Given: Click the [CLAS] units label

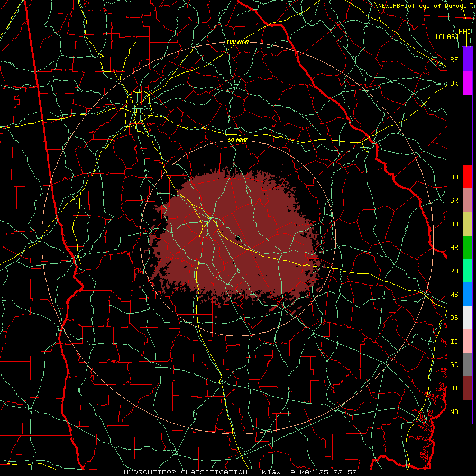Looking at the screenshot, I should (447, 36).
